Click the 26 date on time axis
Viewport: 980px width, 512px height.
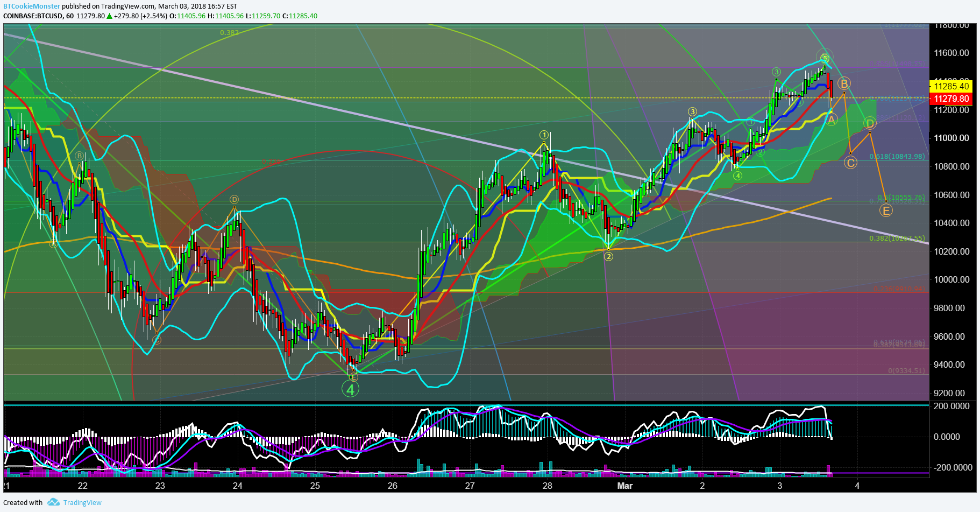(x=393, y=486)
